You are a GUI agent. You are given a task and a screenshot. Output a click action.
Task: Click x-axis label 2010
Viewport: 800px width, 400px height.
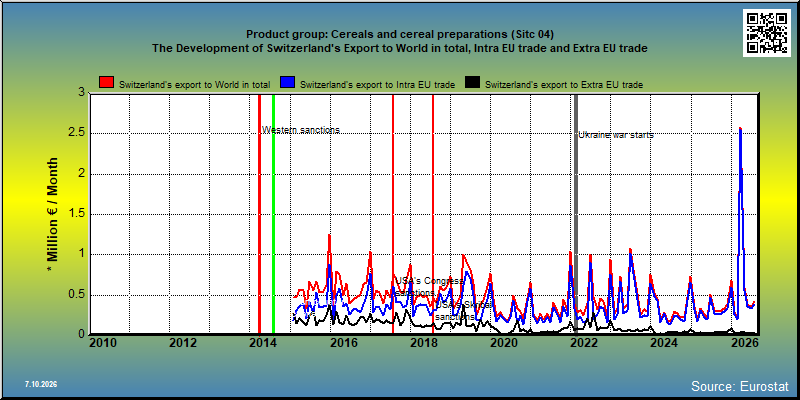pyautogui.click(x=104, y=343)
